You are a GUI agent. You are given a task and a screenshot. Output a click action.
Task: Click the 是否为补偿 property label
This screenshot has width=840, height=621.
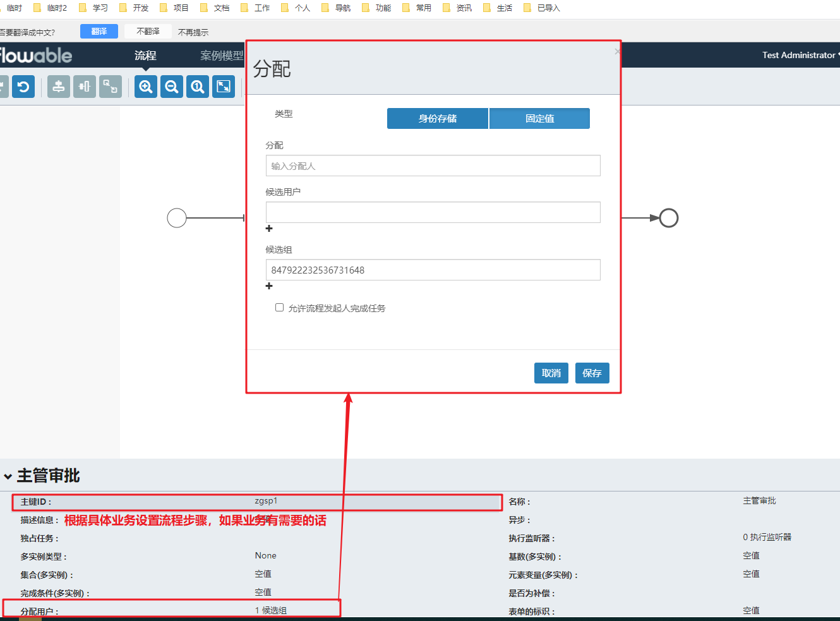(532, 593)
